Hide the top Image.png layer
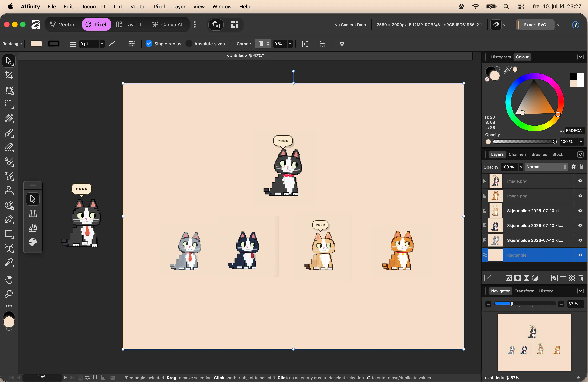 pos(580,181)
